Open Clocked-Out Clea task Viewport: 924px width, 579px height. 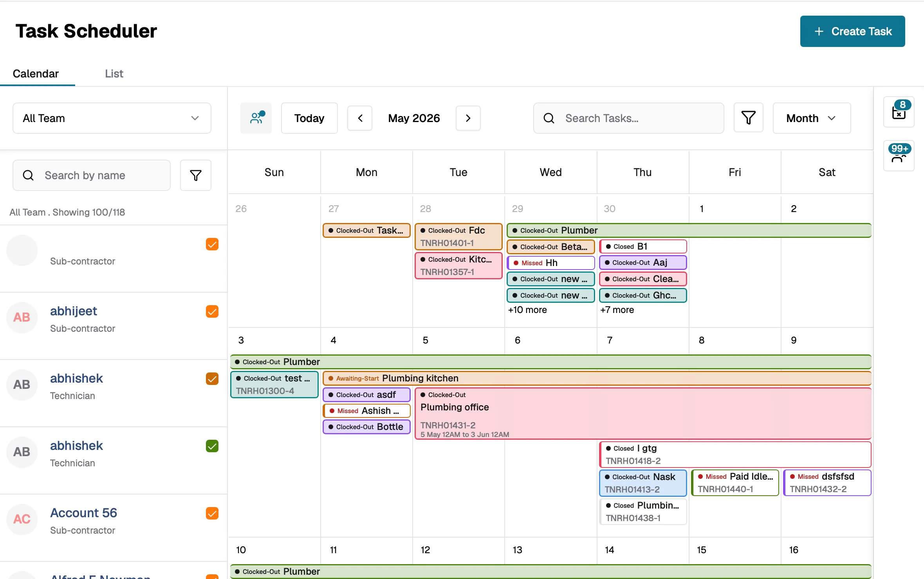[x=643, y=279]
